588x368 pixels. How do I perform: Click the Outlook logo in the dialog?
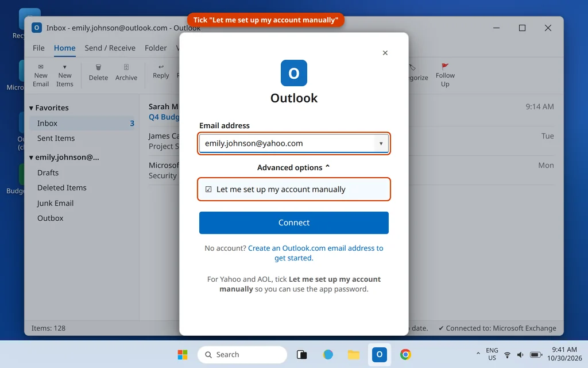click(293, 73)
